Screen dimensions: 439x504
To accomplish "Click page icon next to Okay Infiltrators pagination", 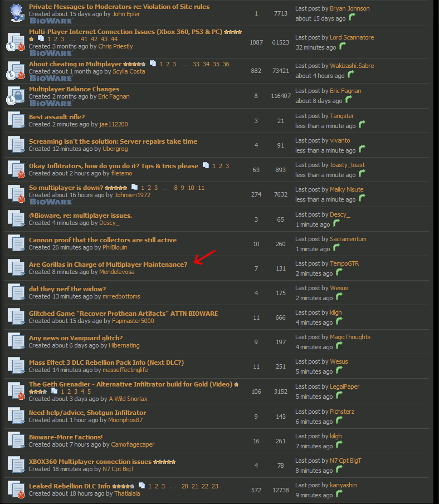I will coord(206,166).
